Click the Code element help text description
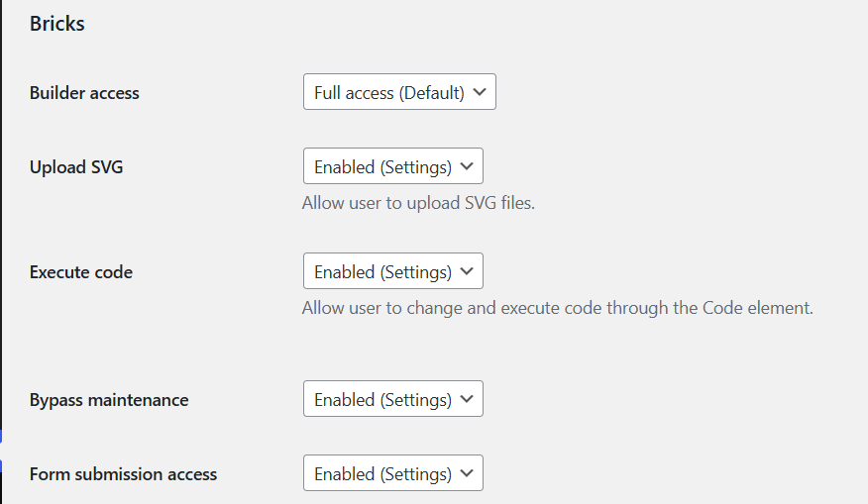Image resolution: width=868 pixels, height=504 pixels. pyautogui.click(x=558, y=308)
